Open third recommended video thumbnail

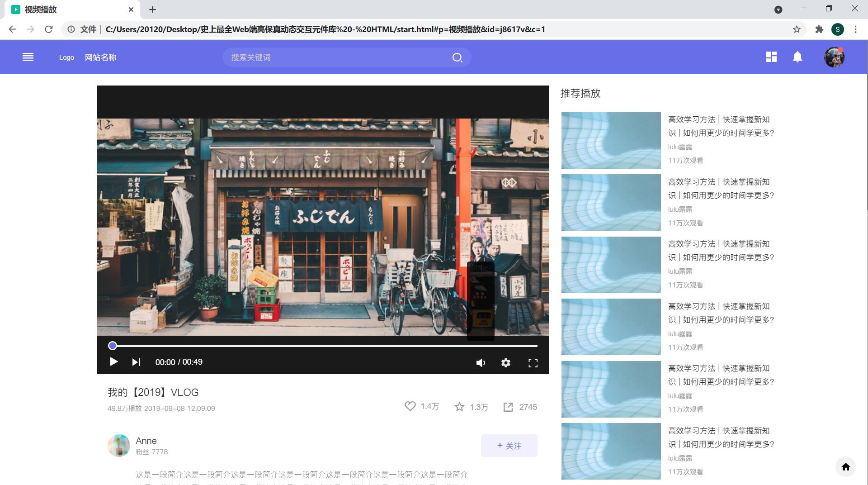click(611, 265)
